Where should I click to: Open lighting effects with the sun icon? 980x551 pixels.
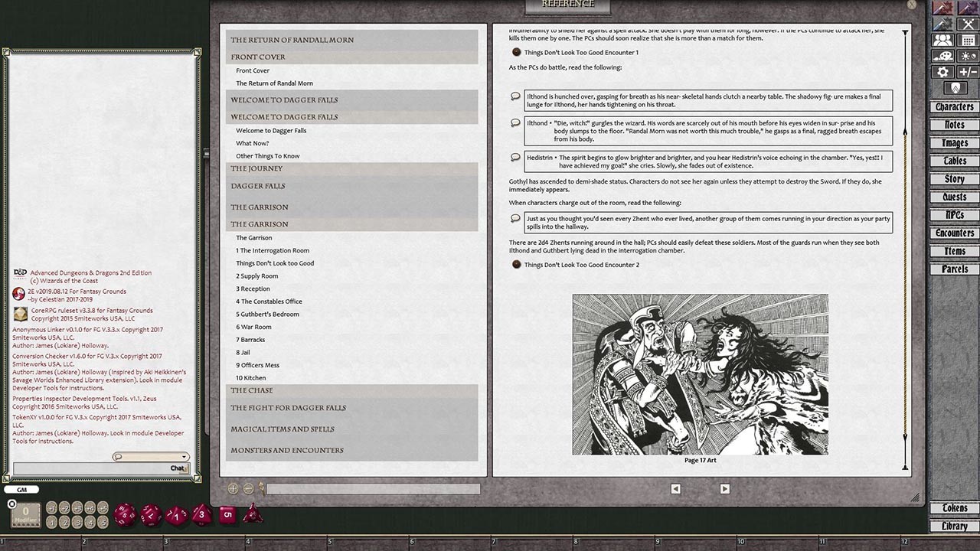pos(968,56)
